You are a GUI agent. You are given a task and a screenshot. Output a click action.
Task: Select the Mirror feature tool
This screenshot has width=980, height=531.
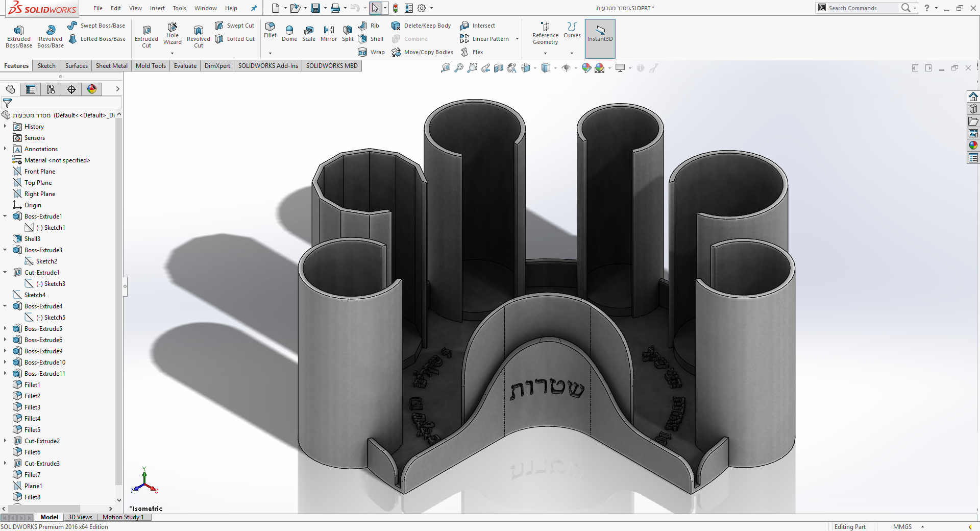click(329, 33)
